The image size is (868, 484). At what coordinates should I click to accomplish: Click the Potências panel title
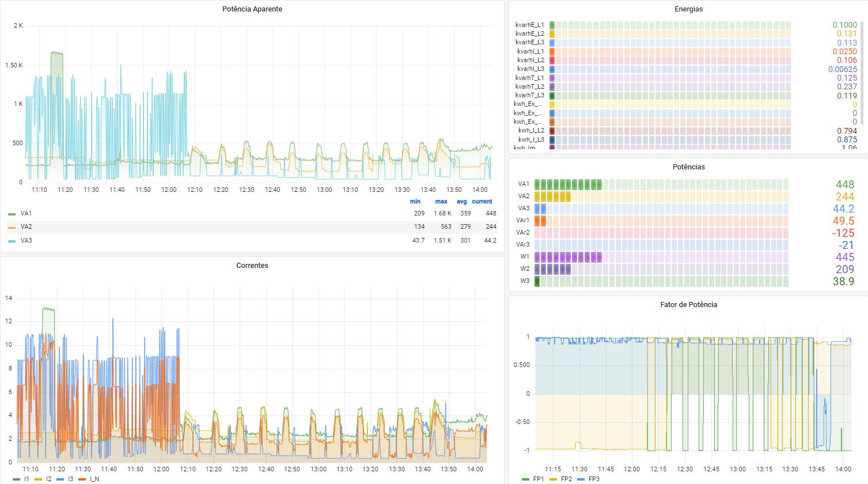point(688,167)
